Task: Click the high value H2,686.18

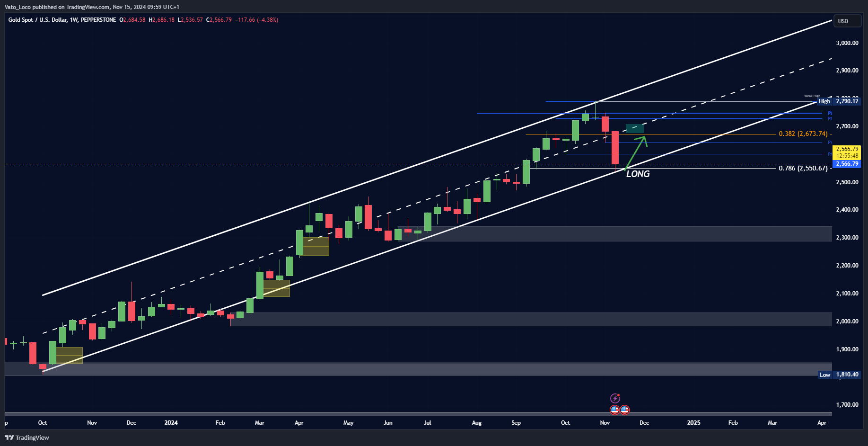Action: tap(161, 20)
